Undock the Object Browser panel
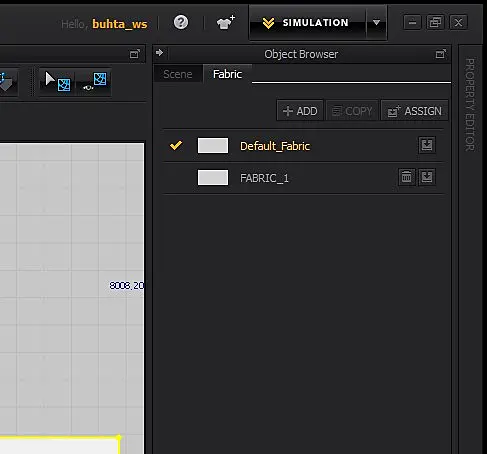Screen dimensions: 487x454 tap(441, 54)
